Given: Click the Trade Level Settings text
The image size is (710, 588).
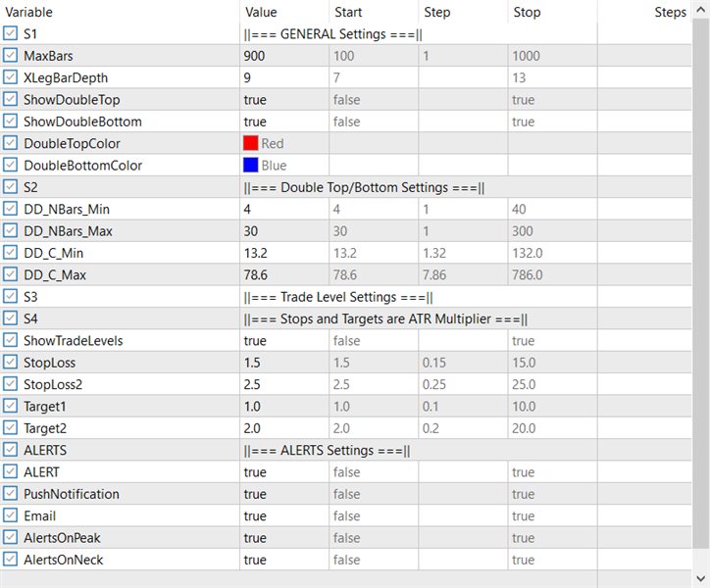Looking at the screenshot, I should (338, 297).
